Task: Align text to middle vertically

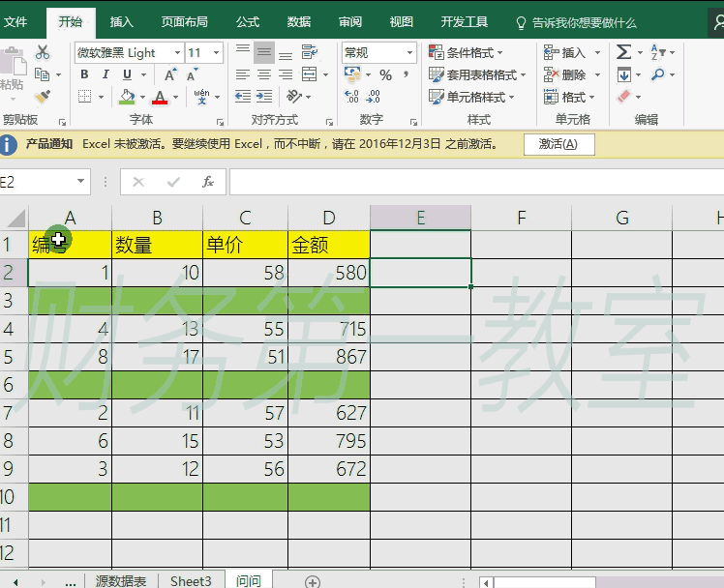Action: (264, 52)
